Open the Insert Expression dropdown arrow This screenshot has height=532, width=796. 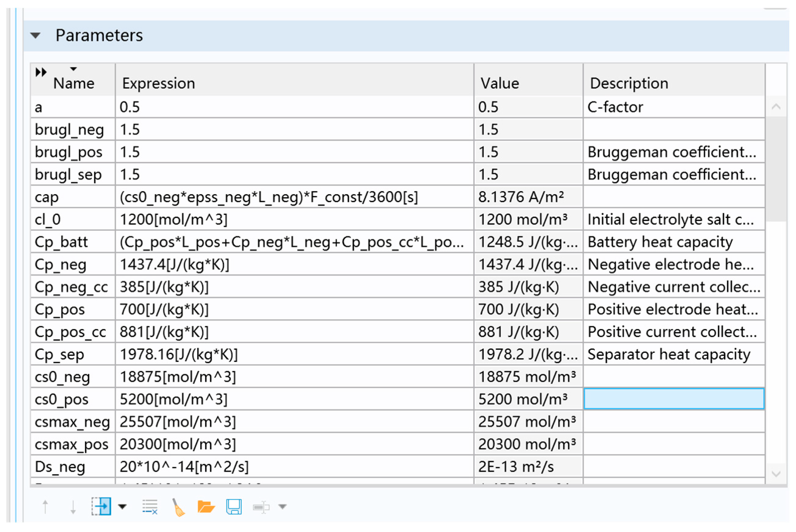point(122,506)
